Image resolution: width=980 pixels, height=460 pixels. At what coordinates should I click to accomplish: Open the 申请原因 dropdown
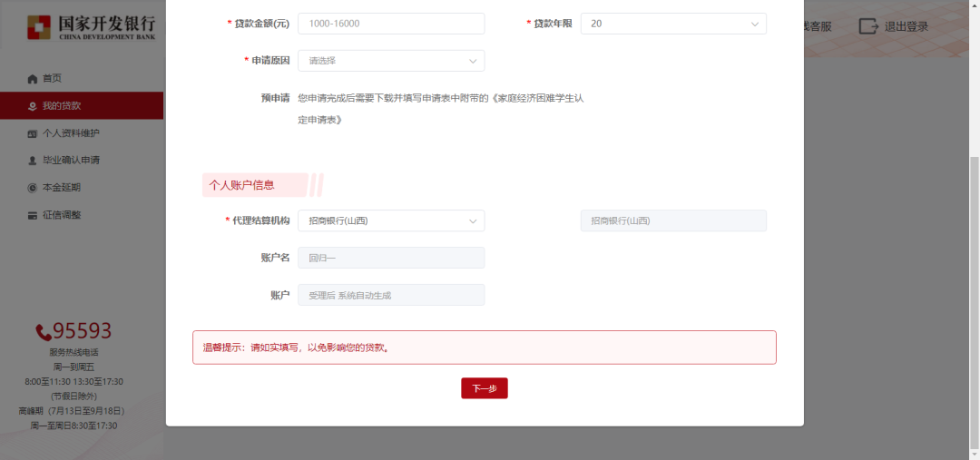coord(391,61)
